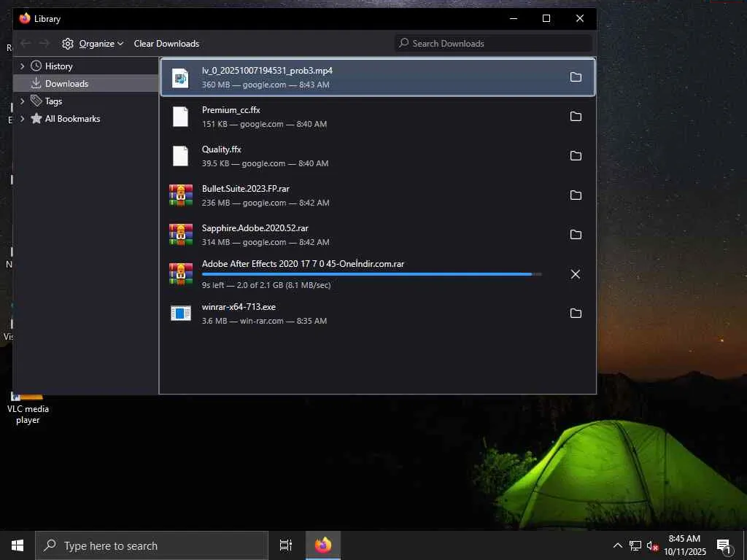Click the Tags label icon

(x=36, y=101)
